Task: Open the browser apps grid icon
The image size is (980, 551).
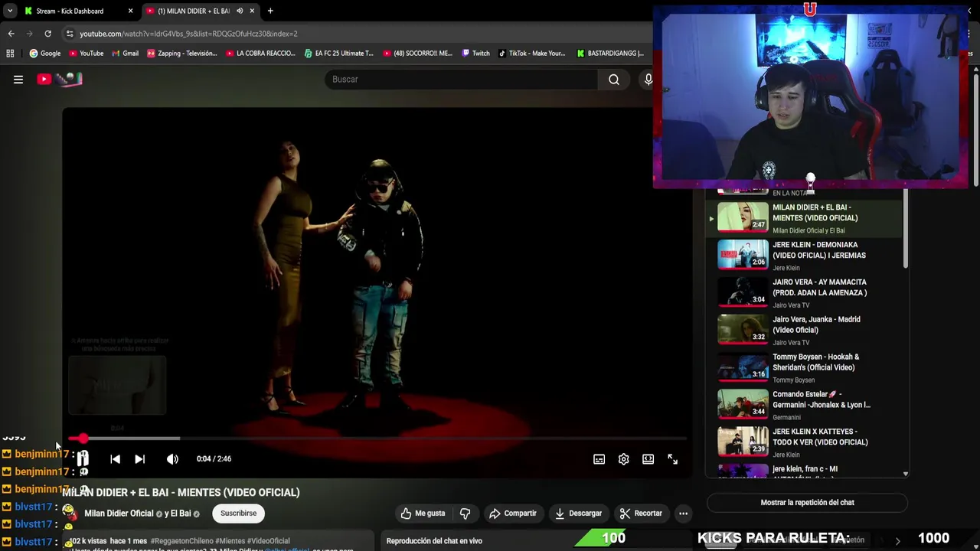Action: click(x=10, y=54)
